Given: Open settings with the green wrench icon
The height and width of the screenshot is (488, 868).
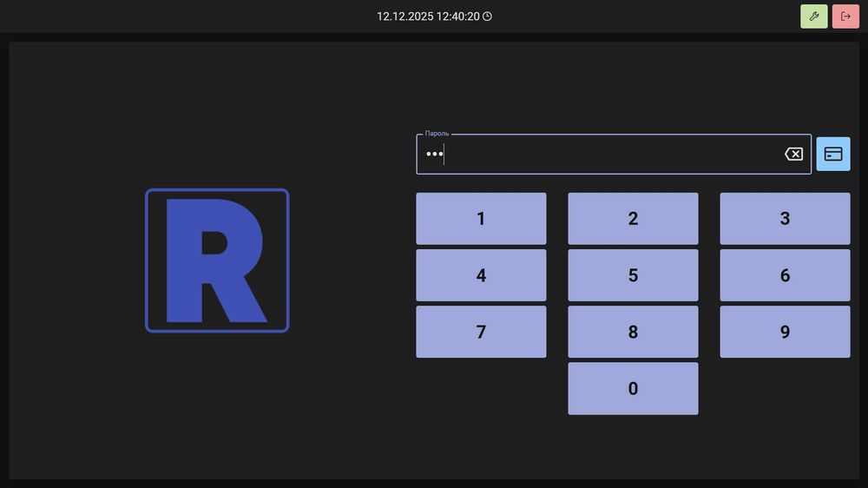Looking at the screenshot, I should click(814, 16).
